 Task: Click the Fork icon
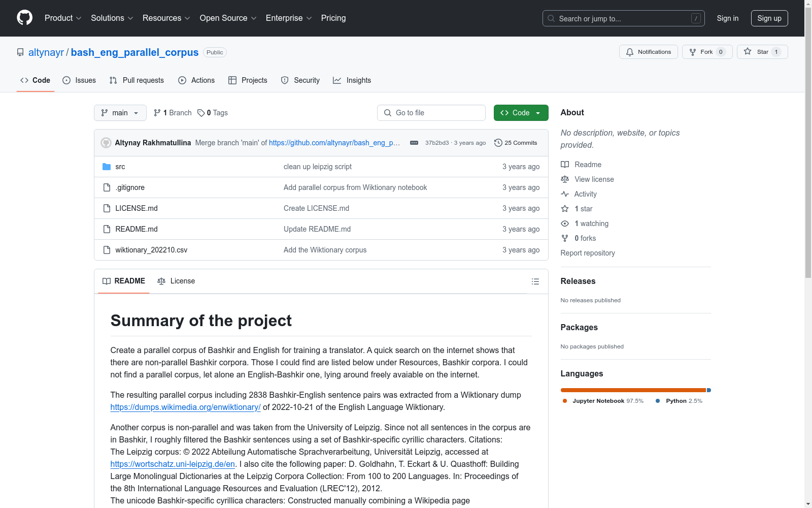(693, 52)
